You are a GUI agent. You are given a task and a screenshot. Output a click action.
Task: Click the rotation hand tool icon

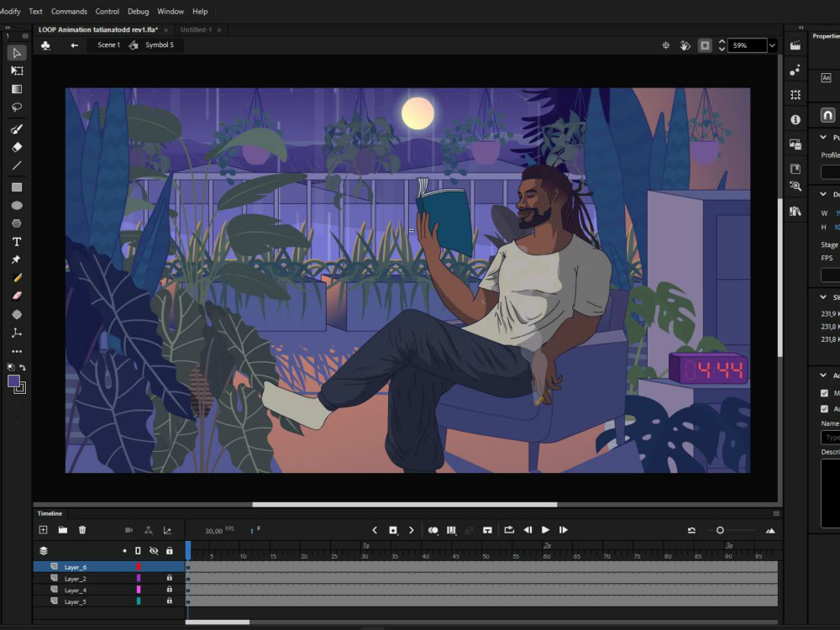685,45
